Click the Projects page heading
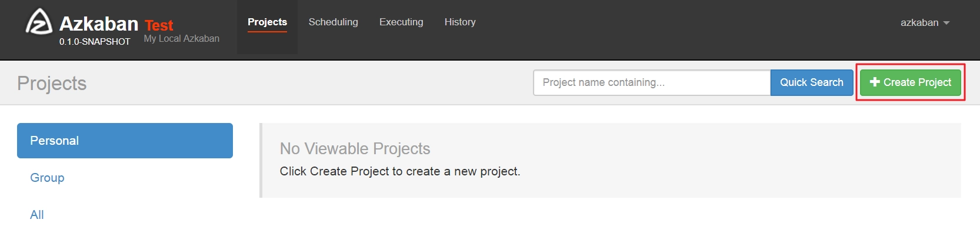The height and width of the screenshot is (246, 980). (x=52, y=83)
